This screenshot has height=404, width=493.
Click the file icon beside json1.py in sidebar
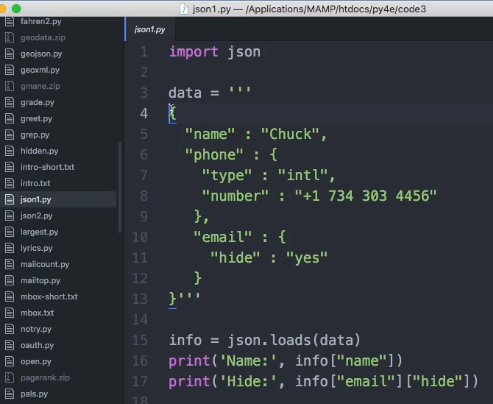click(x=10, y=199)
